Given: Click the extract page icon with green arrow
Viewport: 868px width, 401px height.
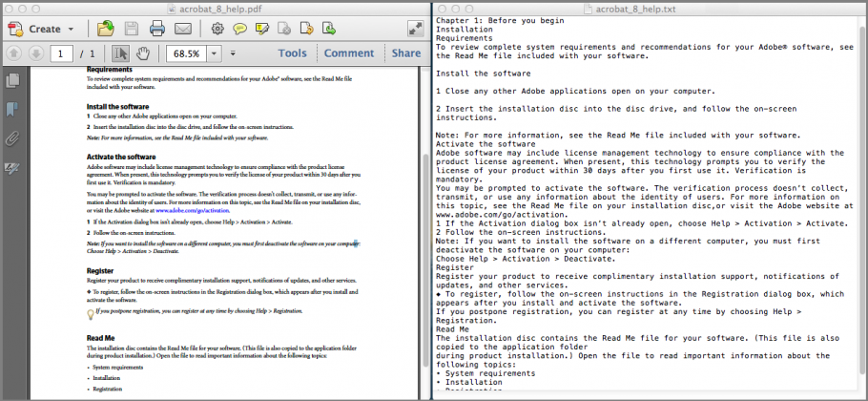Looking at the screenshot, I should [329, 29].
